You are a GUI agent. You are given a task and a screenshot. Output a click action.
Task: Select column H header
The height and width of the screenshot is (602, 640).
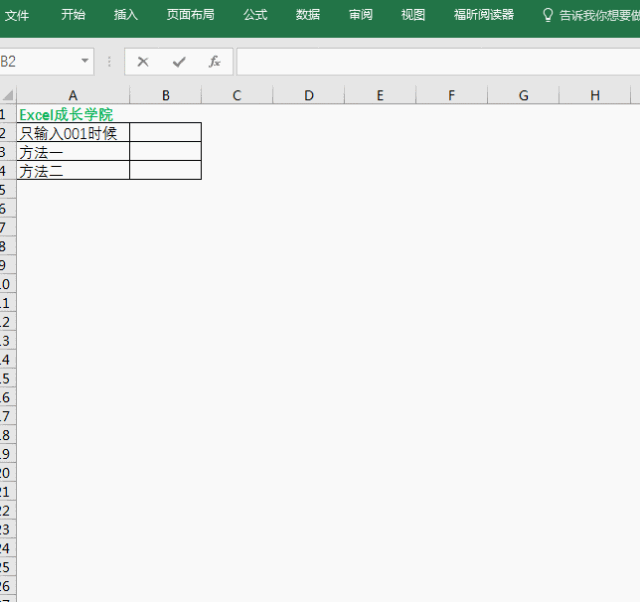[595, 95]
